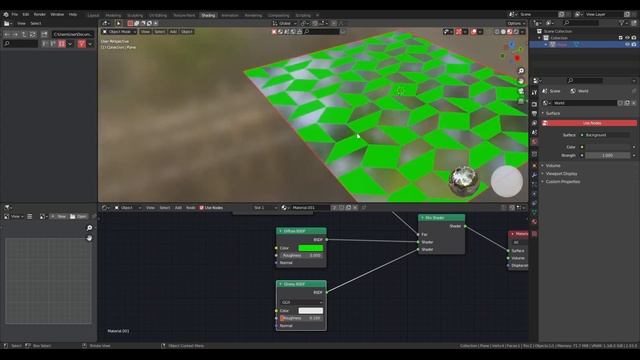
Task: Open the GGX distribution dropdown in Glossy BSDF
Action: [302, 302]
